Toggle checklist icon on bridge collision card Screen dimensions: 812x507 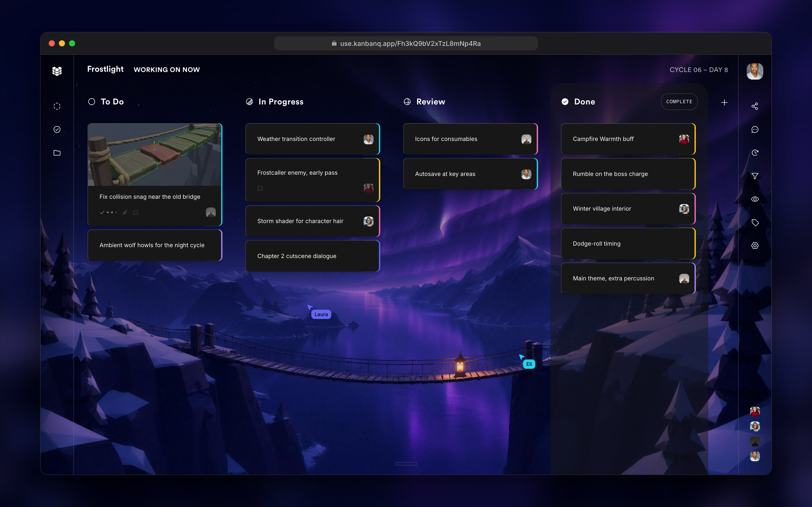(x=102, y=213)
